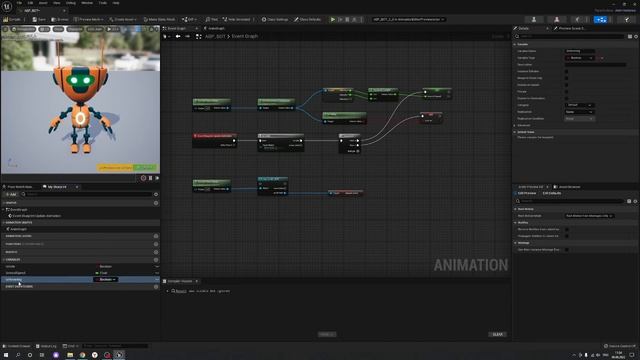
Task: Click the graph overview icon beside breadcrumb
Action: [x=198, y=36]
